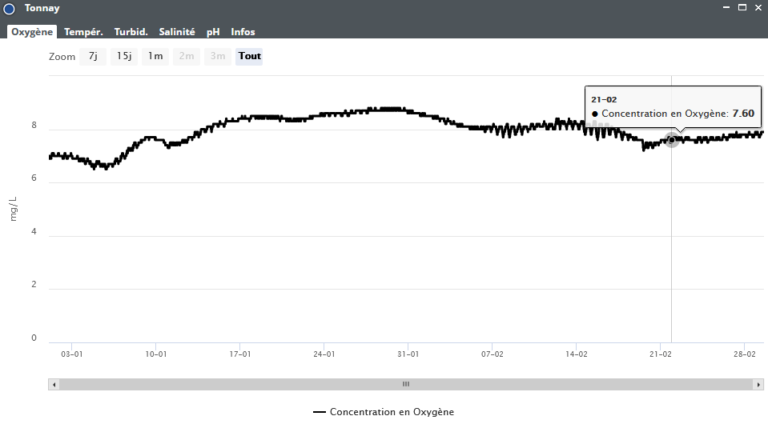
Task: Switch to the pH tab
Action: click(213, 32)
